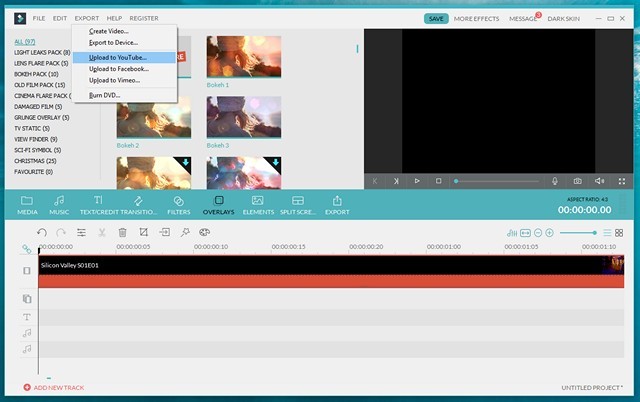Image resolution: width=640 pixels, height=402 pixels.
Task: Choose Create Video from Export menu
Action: (124, 31)
